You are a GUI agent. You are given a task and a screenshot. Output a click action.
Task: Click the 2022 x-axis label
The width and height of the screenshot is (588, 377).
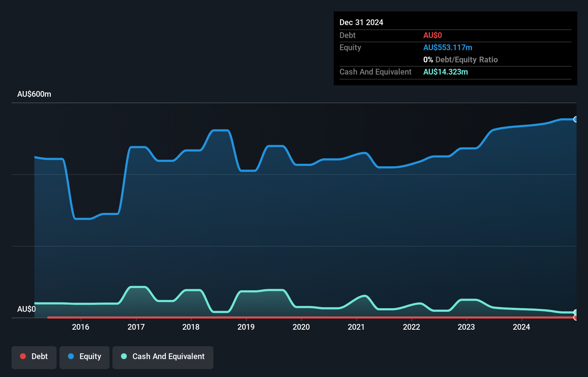(x=411, y=327)
